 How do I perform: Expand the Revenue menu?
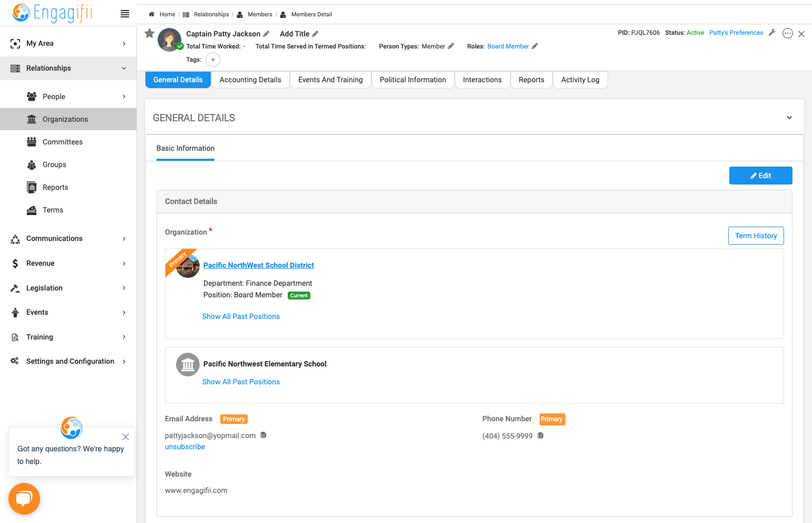[69, 263]
